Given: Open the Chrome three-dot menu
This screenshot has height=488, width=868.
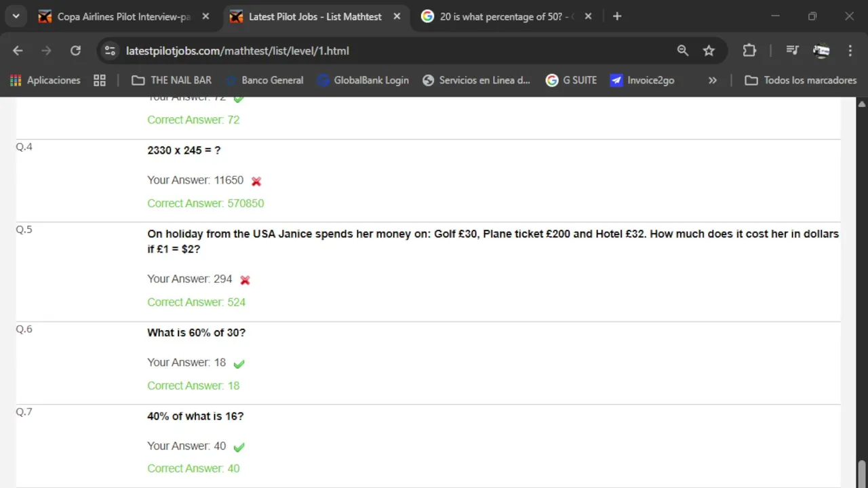Looking at the screenshot, I should pos(850,51).
